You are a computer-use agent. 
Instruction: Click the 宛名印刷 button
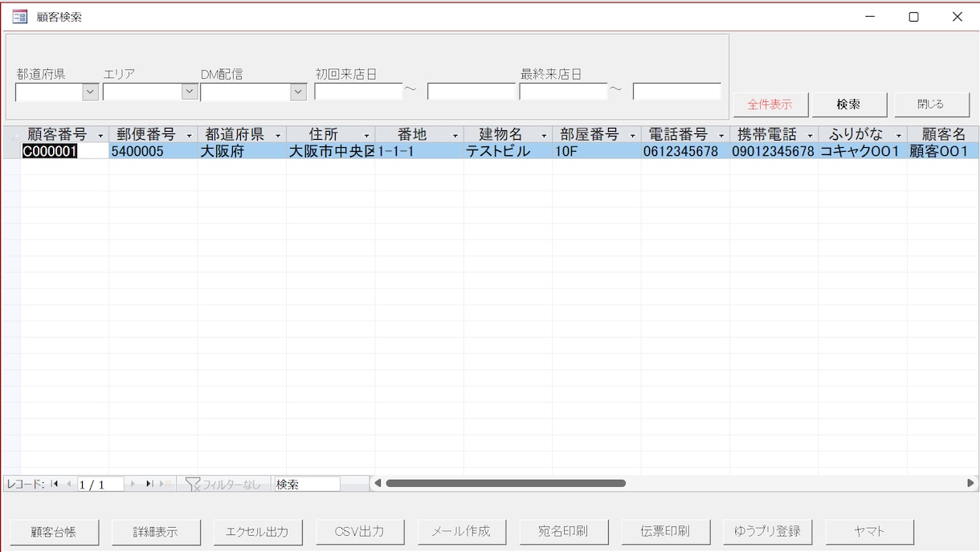coord(564,532)
